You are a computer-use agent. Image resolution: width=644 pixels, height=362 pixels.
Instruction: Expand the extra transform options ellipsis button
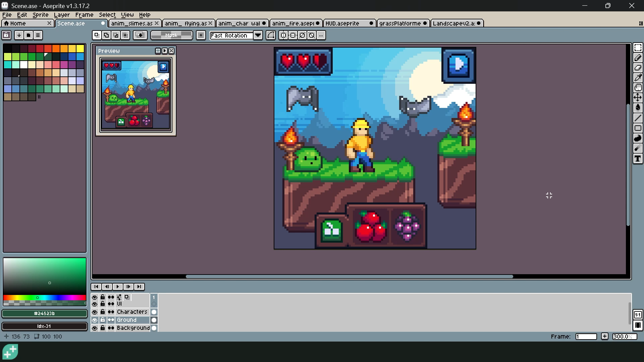(x=321, y=35)
